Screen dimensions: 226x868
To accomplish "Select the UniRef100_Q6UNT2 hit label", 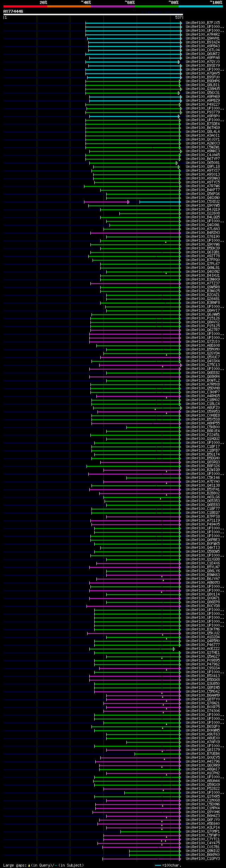I will point(203,54).
